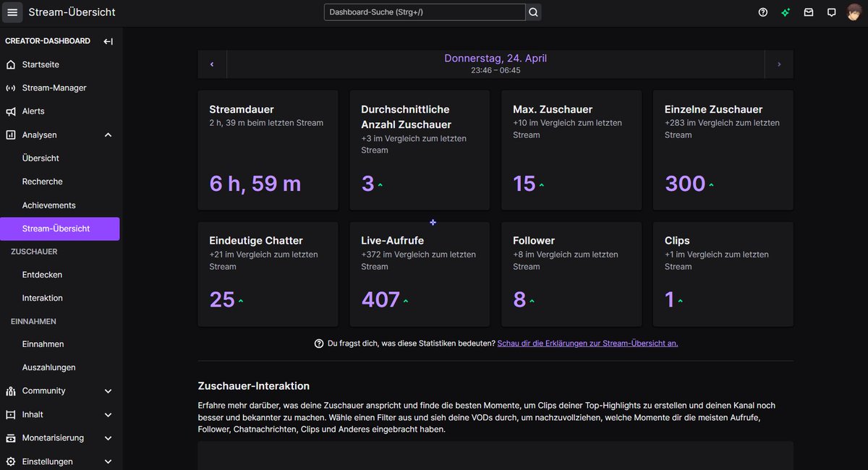Open the Stream-Manager from the sidebar
The height and width of the screenshot is (470, 868).
coord(54,87)
